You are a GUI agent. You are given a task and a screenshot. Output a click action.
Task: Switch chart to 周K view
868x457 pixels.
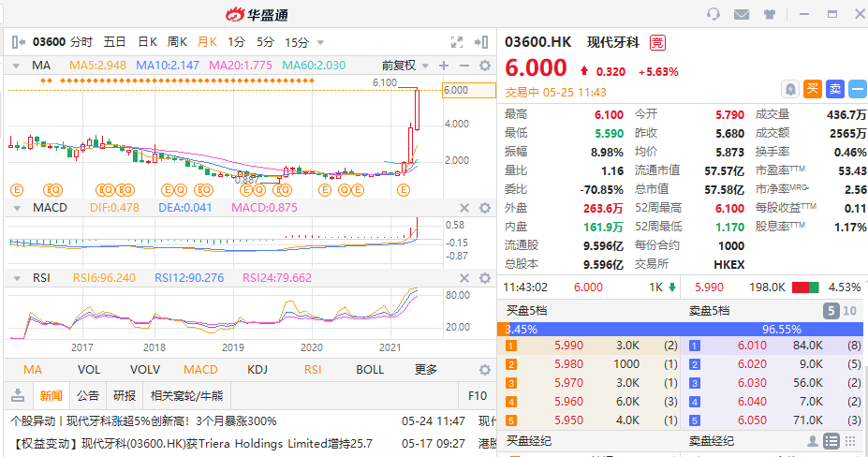pyautogui.click(x=177, y=42)
